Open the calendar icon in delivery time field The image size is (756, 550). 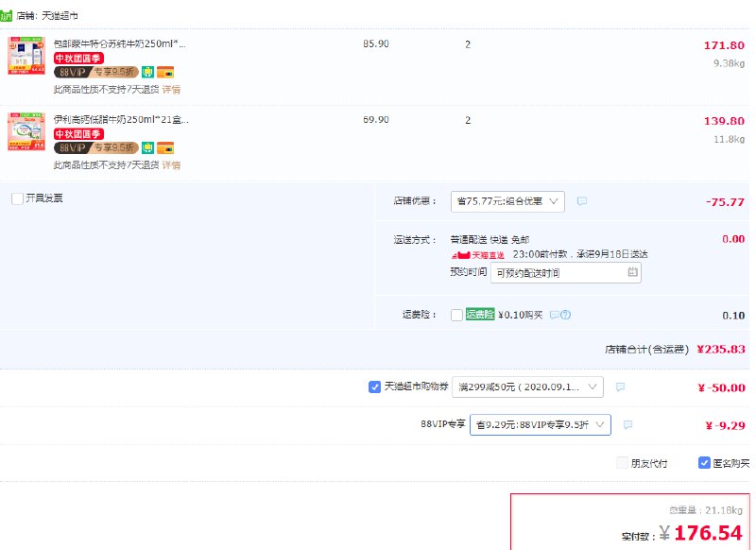click(x=632, y=272)
